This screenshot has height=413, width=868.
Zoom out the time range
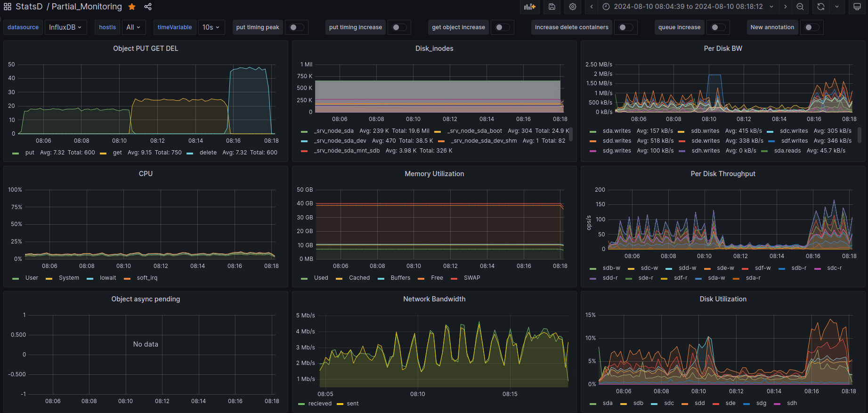coord(800,7)
